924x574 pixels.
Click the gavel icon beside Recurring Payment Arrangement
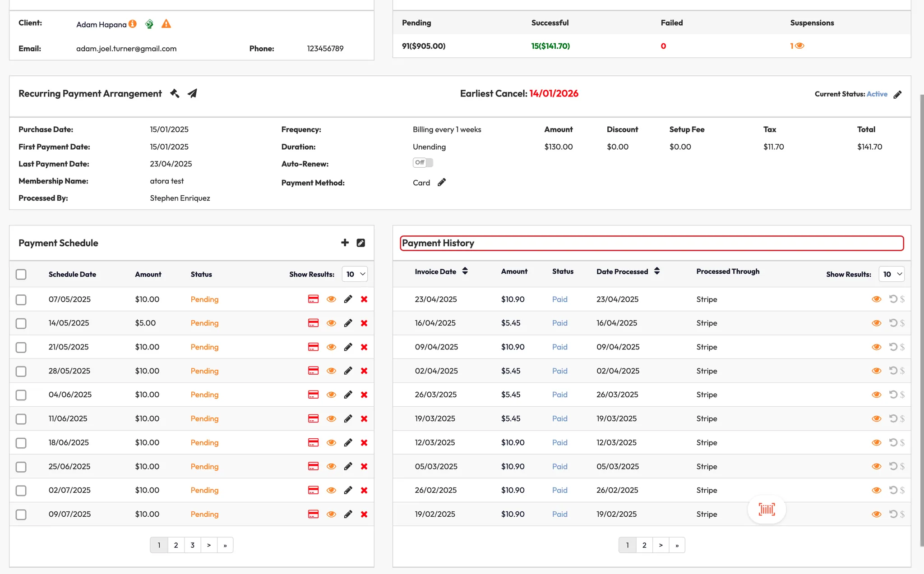pyautogui.click(x=175, y=93)
